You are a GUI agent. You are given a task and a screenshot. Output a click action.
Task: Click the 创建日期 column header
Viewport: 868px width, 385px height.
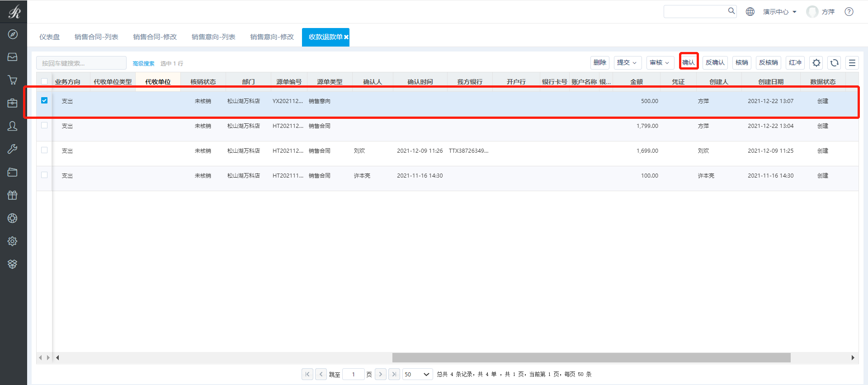click(x=771, y=82)
